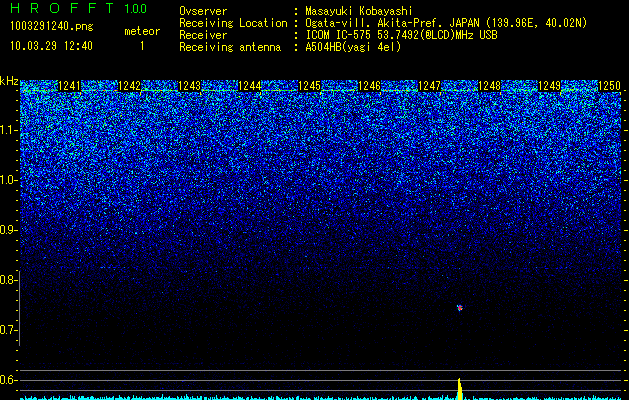Viewport: 629px width, 400px height.
Task: Click time marker 1250
Action: point(609,86)
